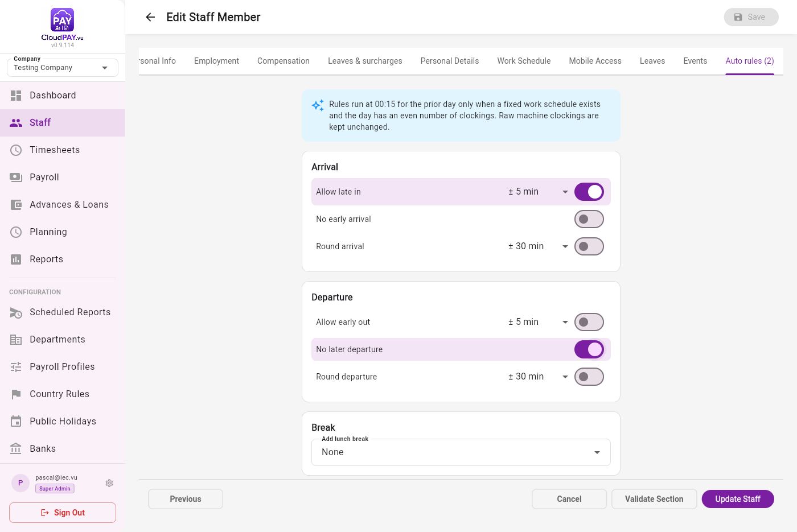This screenshot has width=797, height=532.
Task: Open Round departure minutes dropdown
Action: coord(538,377)
